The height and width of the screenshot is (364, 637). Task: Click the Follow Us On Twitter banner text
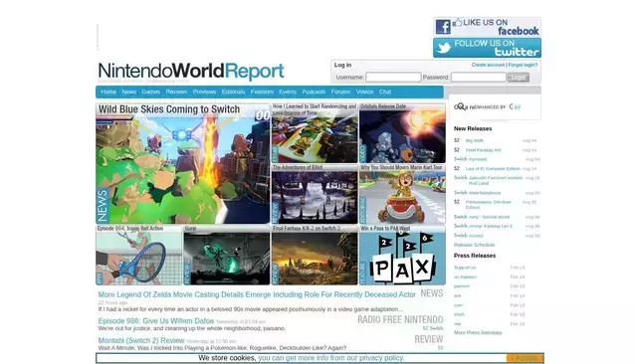(x=497, y=48)
